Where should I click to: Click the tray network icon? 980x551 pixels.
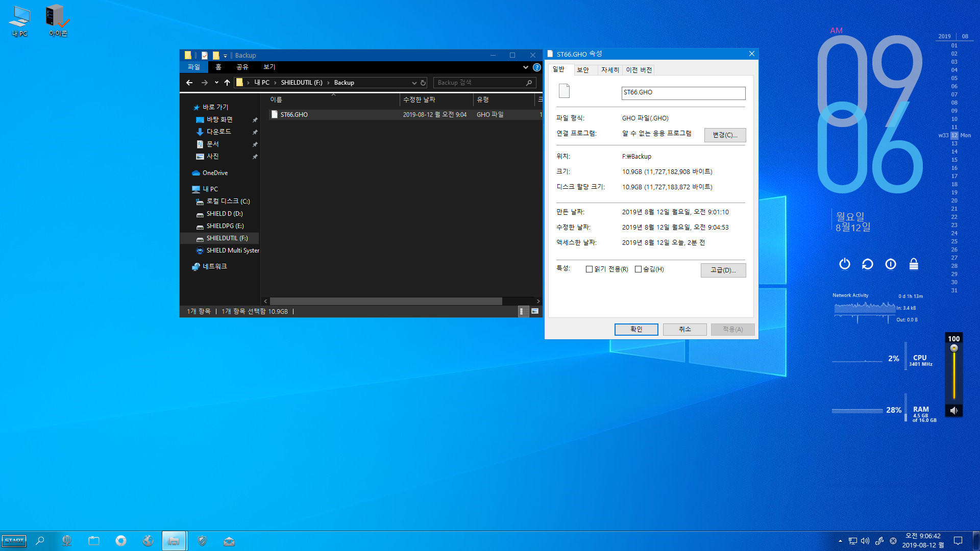click(x=852, y=541)
